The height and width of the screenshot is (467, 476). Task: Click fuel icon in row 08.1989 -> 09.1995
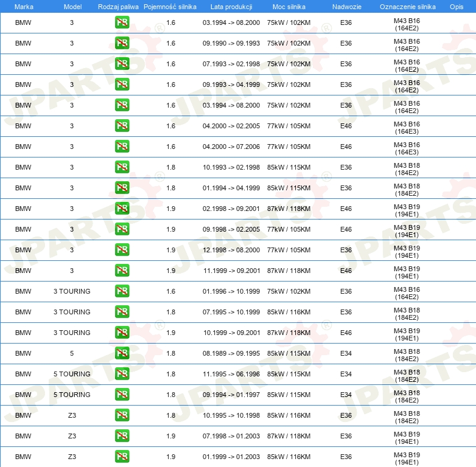click(122, 353)
